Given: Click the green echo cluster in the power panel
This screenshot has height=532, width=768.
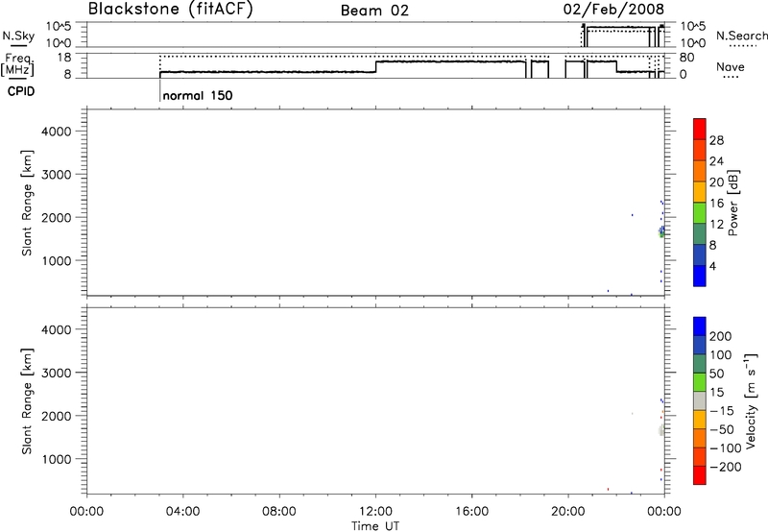Looking at the screenshot, I should click(661, 234).
